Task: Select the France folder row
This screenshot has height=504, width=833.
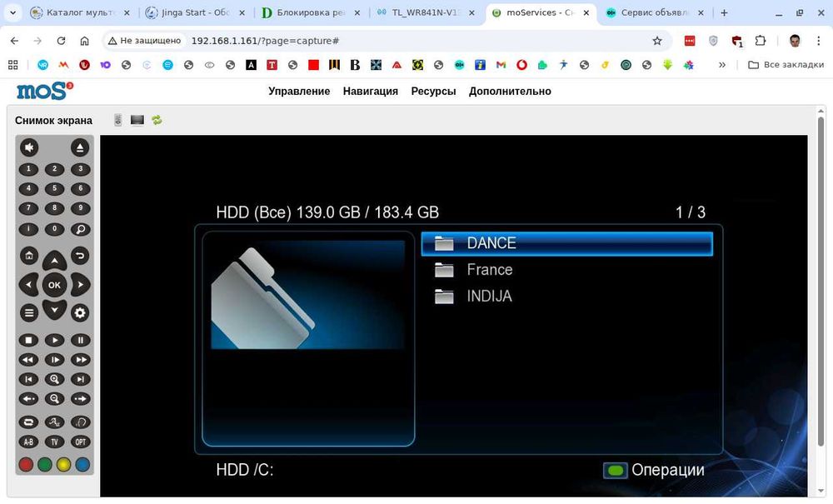Action: [566, 270]
